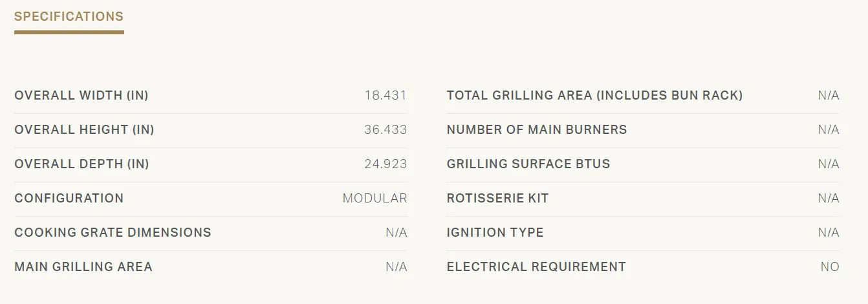The image size is (868, 304).
Task: Select Total Grilling Area (Includes Bun Rack)
Action: (594, 96)
